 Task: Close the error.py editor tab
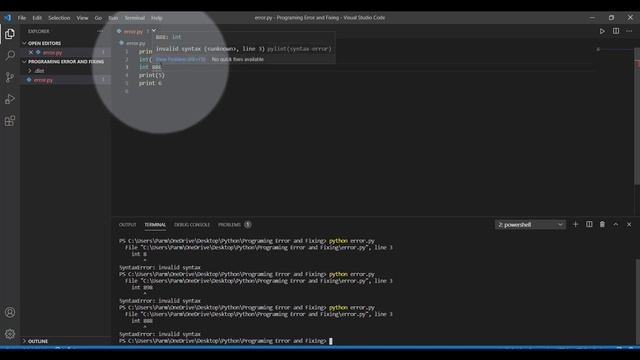point(154,31)
